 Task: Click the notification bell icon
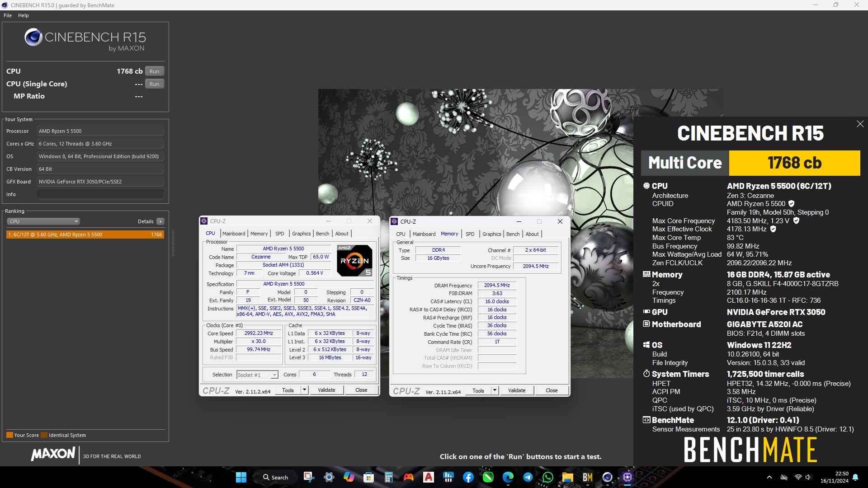click(855, 477)
